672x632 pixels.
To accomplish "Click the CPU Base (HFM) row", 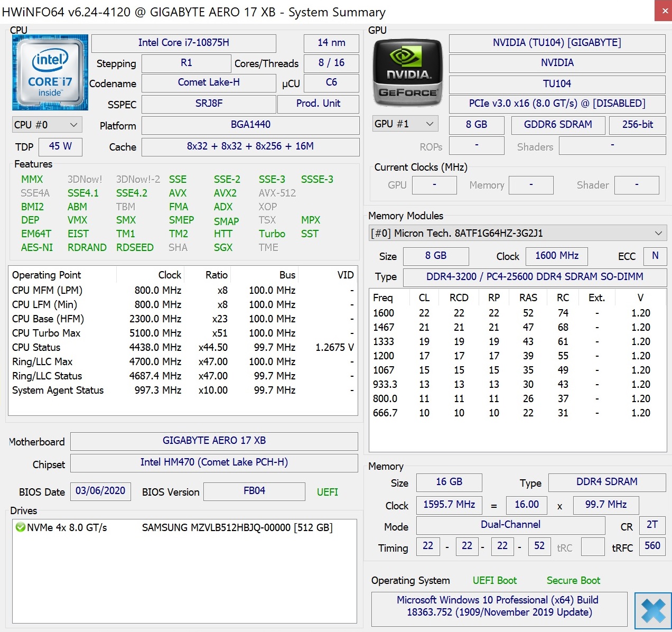I will click(x=183, y=319).
